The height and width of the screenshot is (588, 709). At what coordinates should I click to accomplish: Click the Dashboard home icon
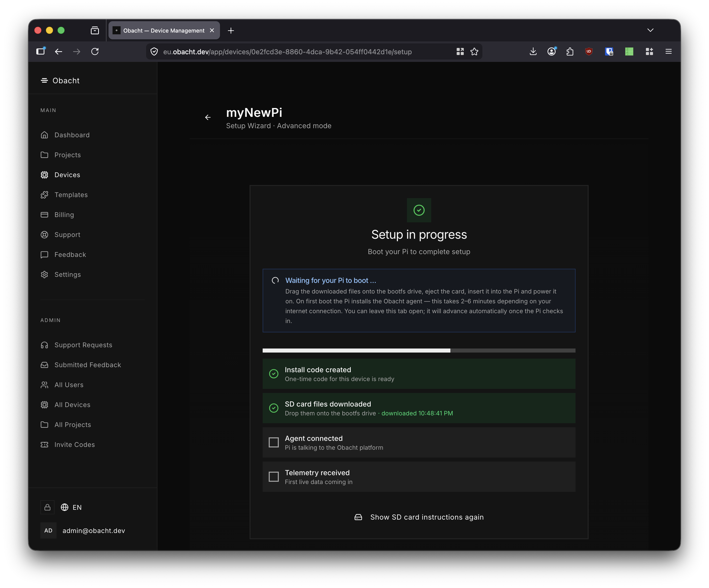(x=45, y=135)
